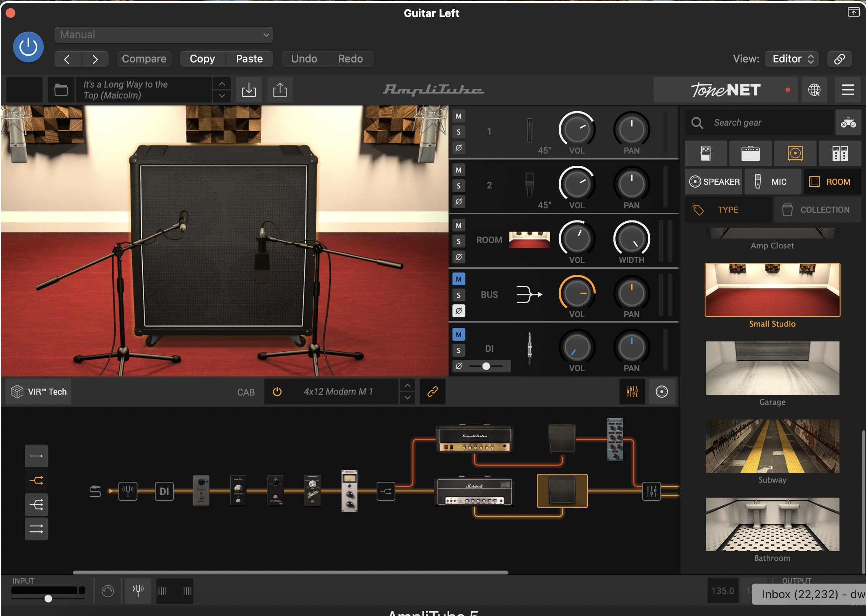Click the link icon beside View selector

[839, 59]
